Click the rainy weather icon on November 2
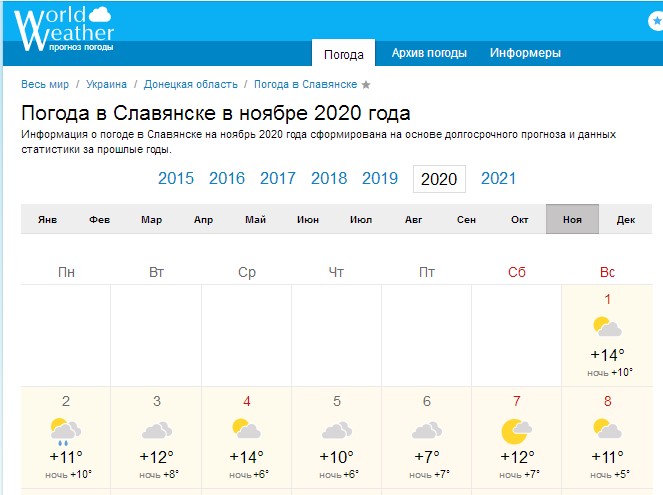The height and width of the screenshot is (495, 663). click(x=66, y=431)
